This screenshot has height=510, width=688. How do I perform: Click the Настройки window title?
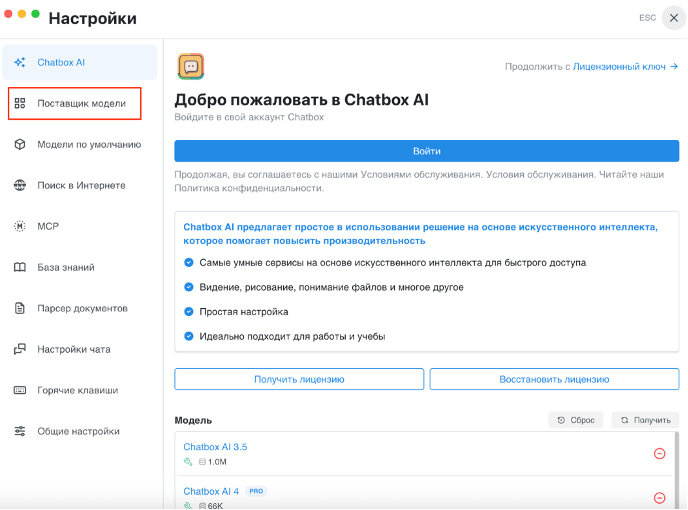93,18
